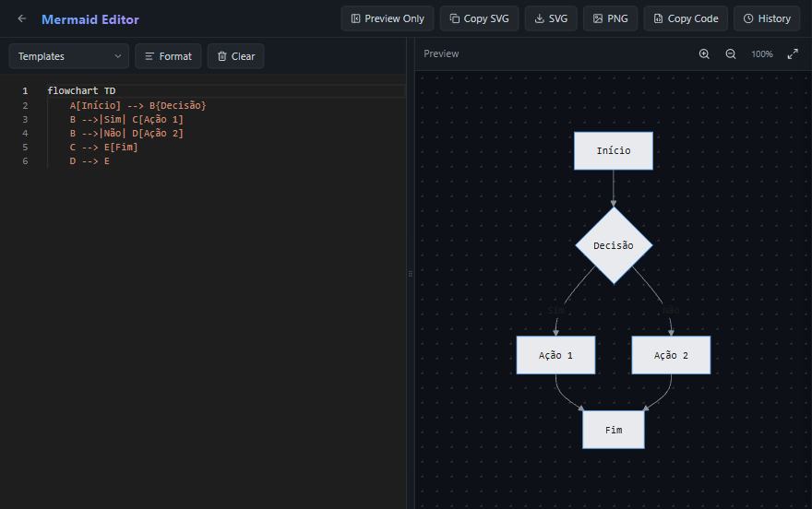Open the History panel
The image size is (812, 509).
pos(767,18)
